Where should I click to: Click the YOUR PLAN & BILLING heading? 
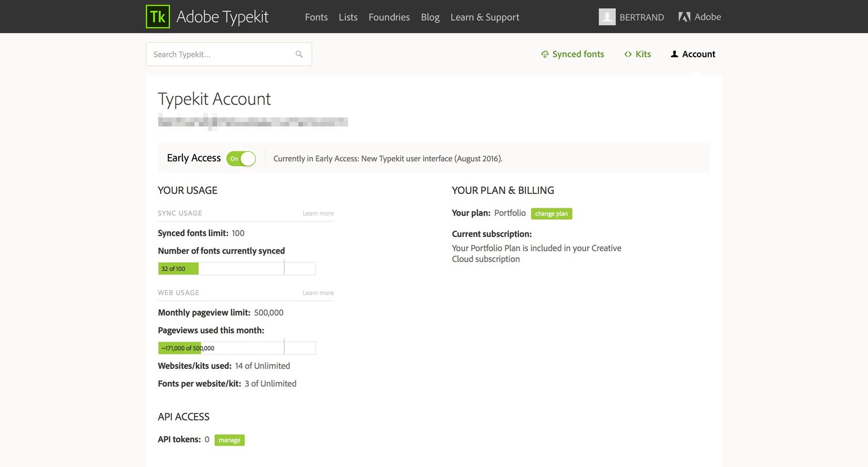(x=503, y=190)
